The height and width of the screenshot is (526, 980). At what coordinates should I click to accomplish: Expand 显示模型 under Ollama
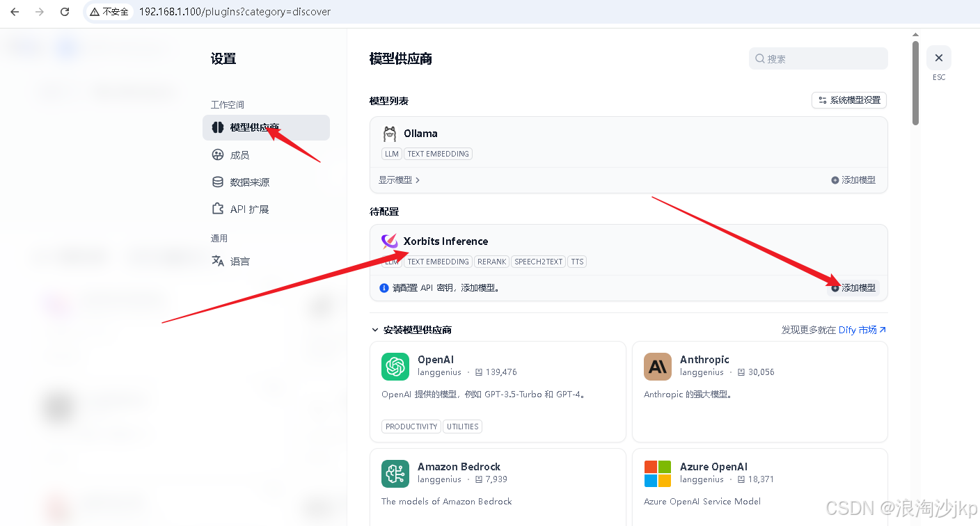[400, 180]
